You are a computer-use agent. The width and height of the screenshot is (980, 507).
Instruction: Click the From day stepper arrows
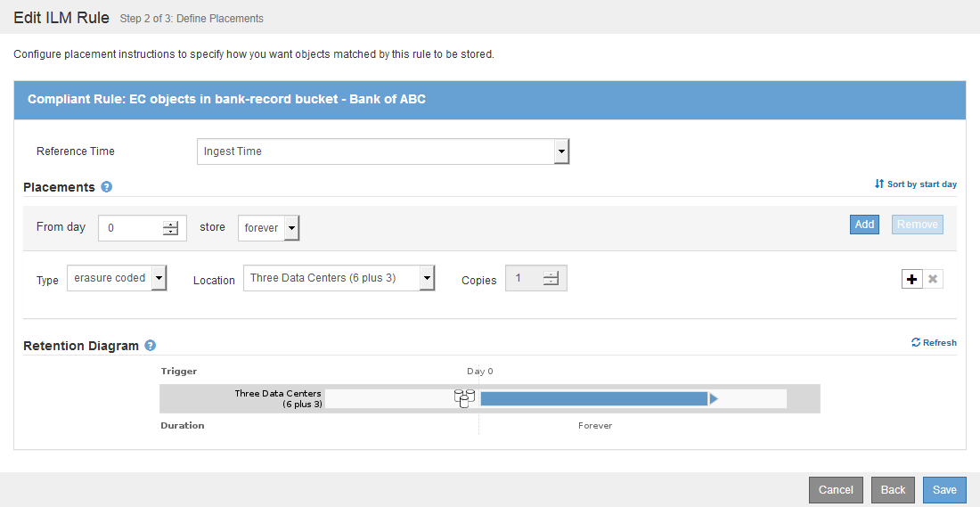click(x=170, y=228)
